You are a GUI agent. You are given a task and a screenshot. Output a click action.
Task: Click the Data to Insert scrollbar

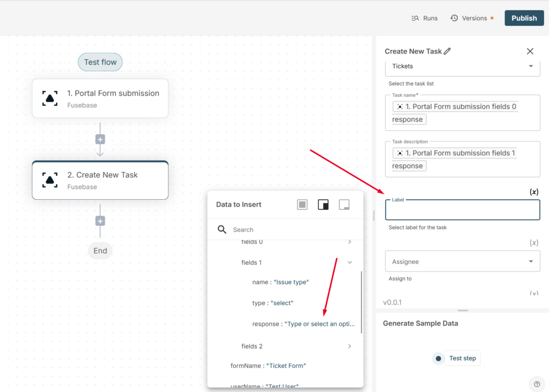361,303
